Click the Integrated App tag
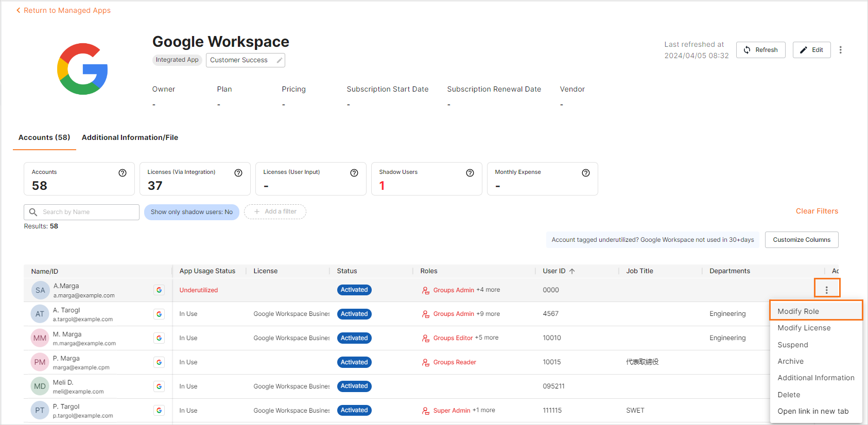 (177, 60)
